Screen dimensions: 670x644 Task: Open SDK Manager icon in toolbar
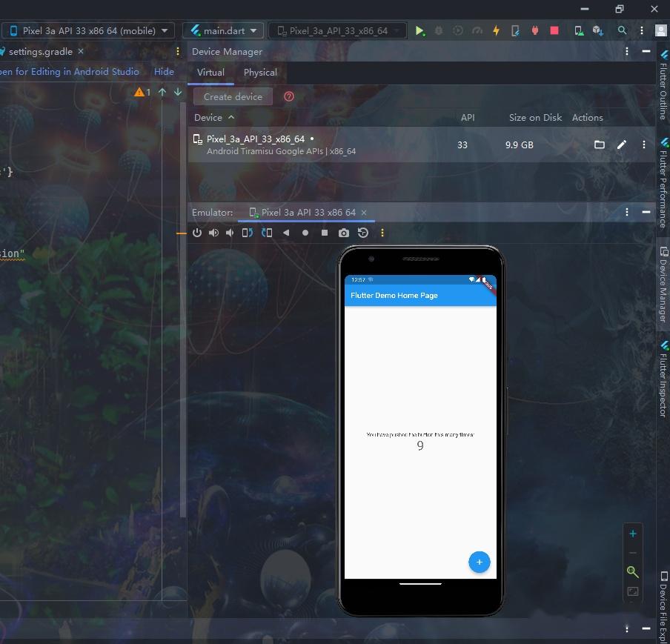598,30
